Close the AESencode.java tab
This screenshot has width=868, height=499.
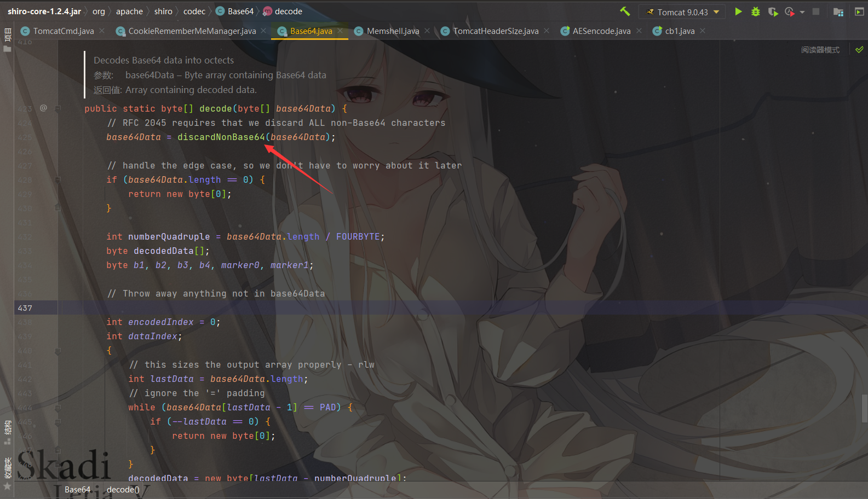coord(639,31)
